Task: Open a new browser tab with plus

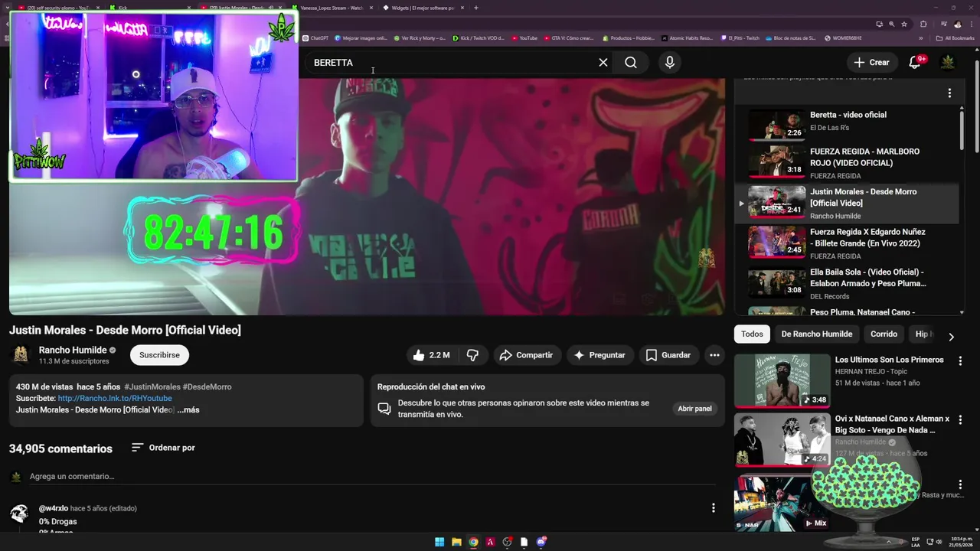Action: click(x=476, y=8)
